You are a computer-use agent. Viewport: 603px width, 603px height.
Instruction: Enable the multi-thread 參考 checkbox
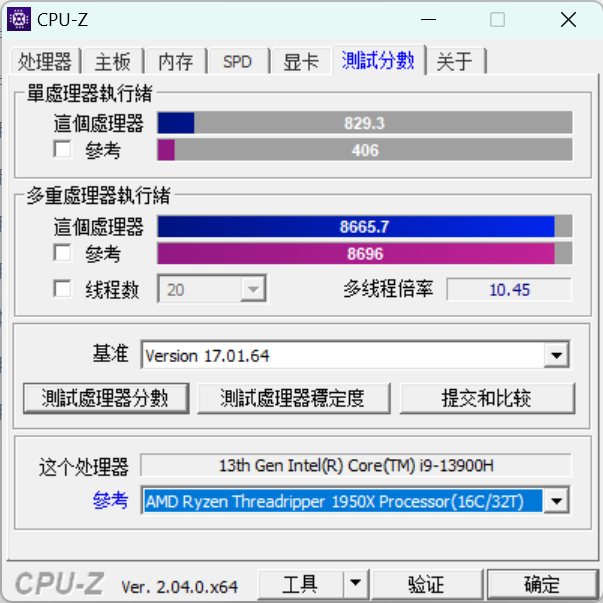[x=62, y=253]
